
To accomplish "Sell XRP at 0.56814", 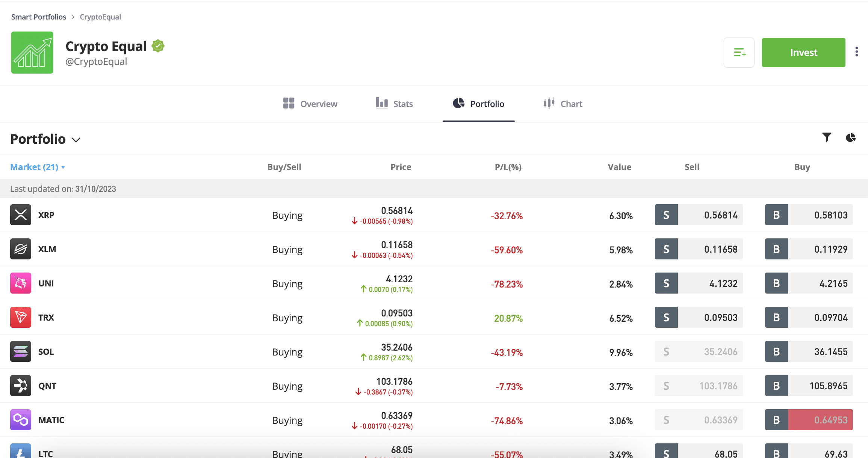I will 699,215.
